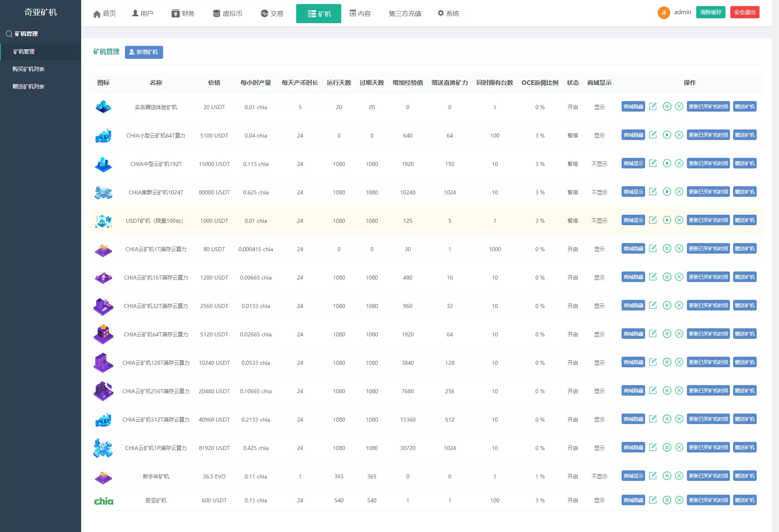779x532 pixels.
Task: Toggle 商城显示 for 新手年矿机
Action: [x=633, y=476]
